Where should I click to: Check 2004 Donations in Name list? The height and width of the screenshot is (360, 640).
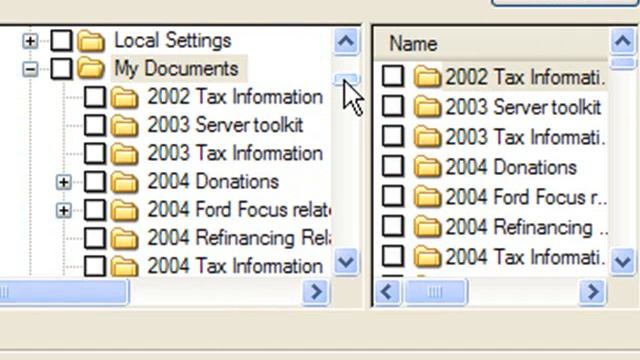click(393, 166)
